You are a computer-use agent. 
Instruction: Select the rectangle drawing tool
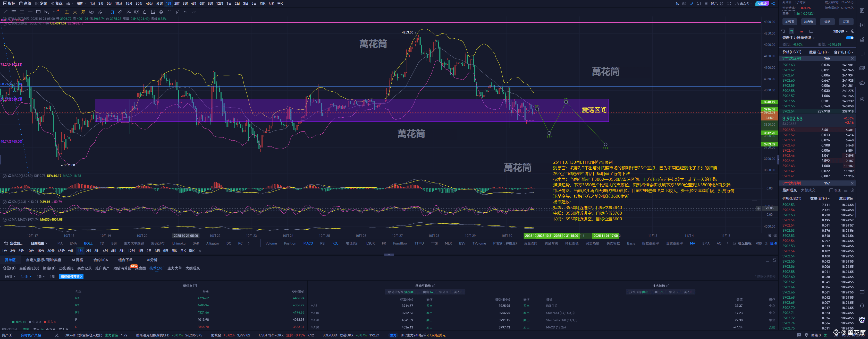pos(38,12)
